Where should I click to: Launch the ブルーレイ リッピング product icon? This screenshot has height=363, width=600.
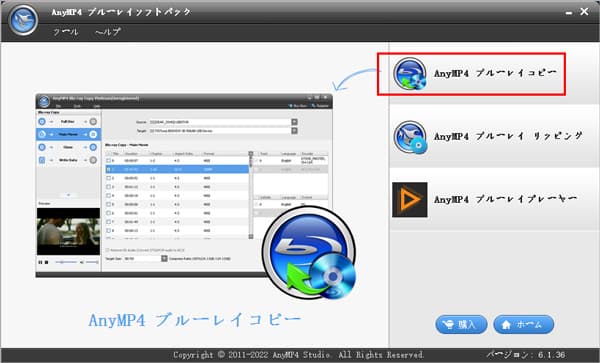coord(410,137)
